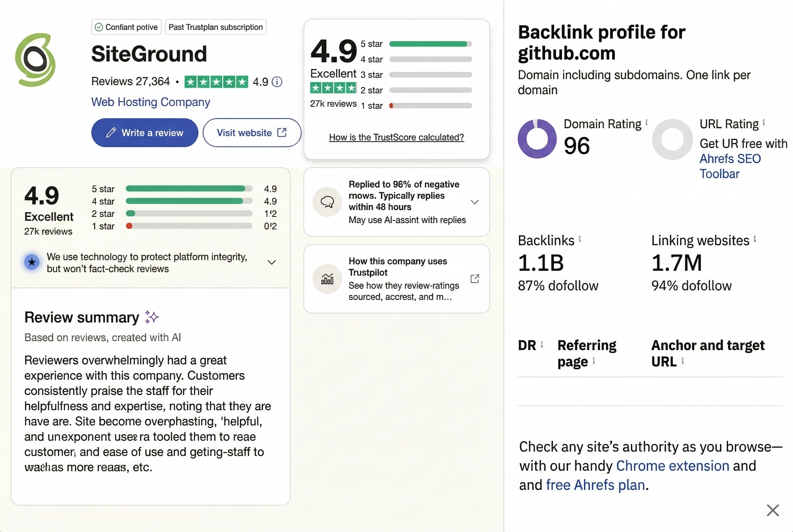Click the platform integrity star badge

click(32, 262)
